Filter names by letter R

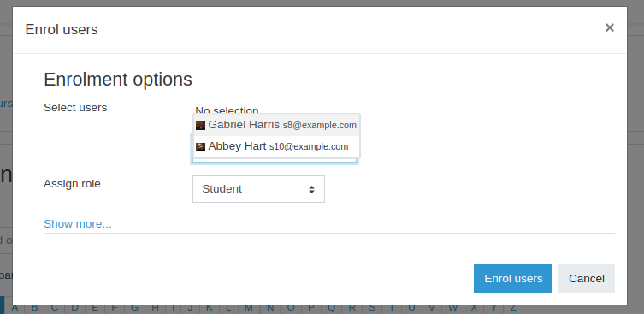[x=352, y=308]
